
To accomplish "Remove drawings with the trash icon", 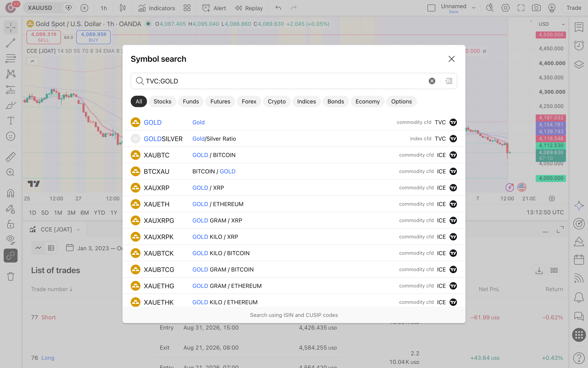I will point(10,276).
